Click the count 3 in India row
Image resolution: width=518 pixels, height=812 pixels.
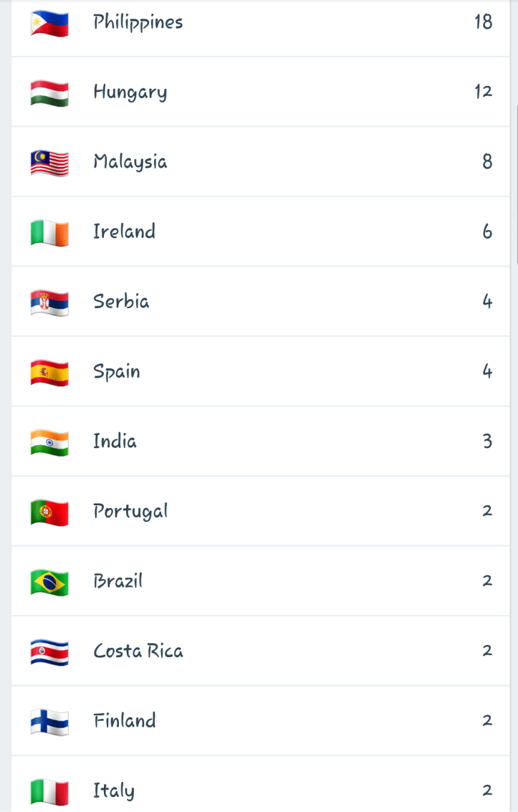coord(487,441)
